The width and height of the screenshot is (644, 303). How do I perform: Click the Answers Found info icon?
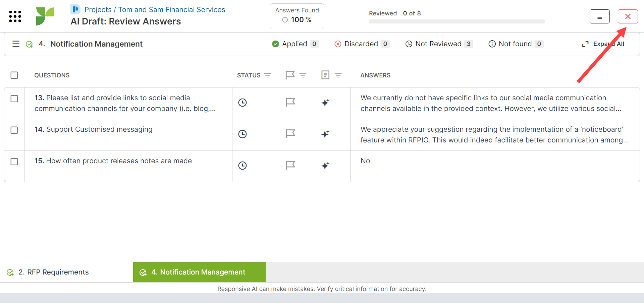(285, 20)
